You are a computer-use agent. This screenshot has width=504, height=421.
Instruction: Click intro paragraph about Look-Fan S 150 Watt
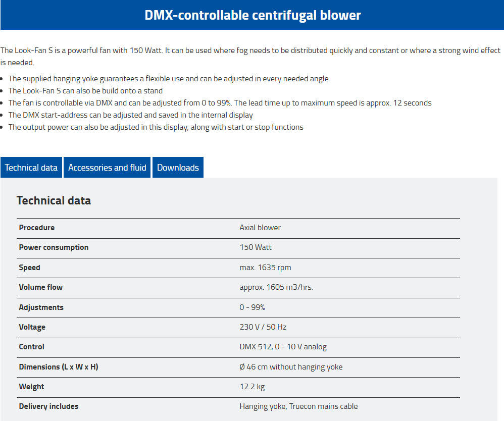coord(250,56)
